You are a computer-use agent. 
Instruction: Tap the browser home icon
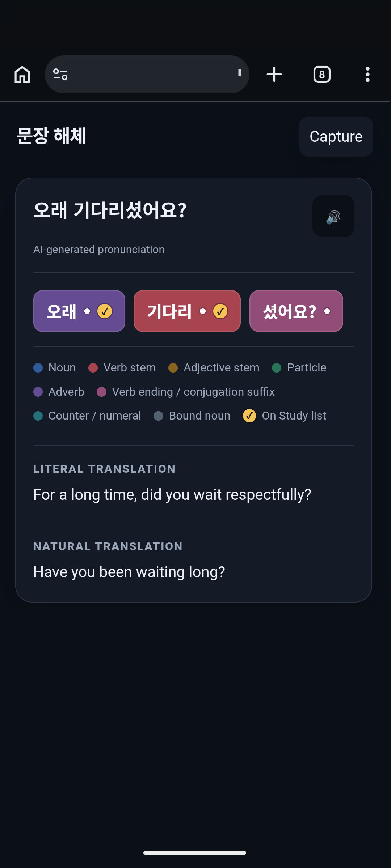[22, 75]
